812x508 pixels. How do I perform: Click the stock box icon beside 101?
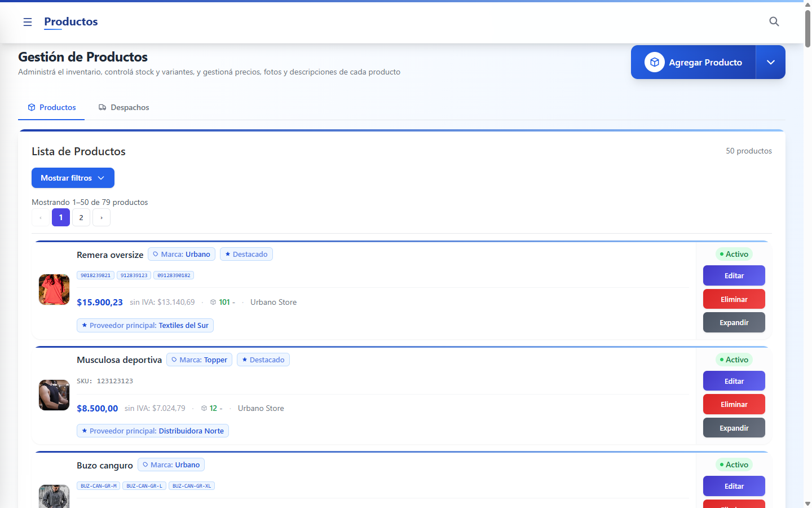coord(213,302)
